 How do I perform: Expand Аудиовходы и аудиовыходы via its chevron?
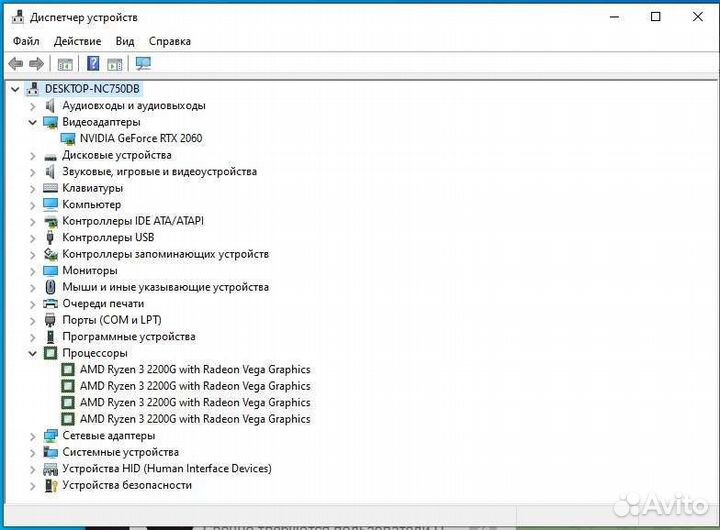(33, 106)
